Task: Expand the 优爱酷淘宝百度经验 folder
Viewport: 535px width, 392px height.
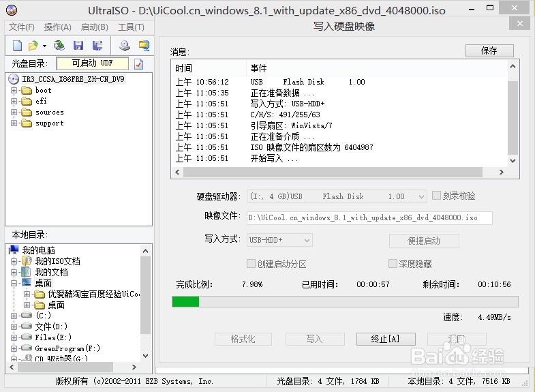Action: point(27,294)
